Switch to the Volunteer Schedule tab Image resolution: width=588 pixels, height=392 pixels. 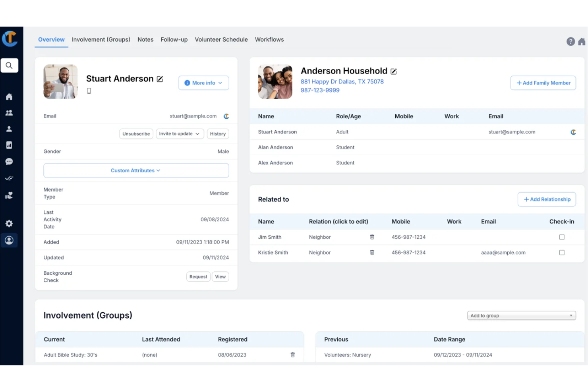[221, 40]
